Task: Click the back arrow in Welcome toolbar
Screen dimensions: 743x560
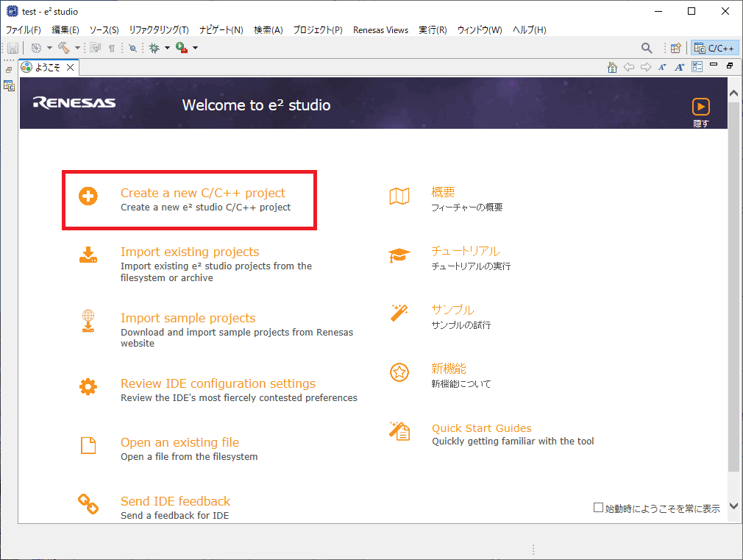Action: [629, 68]
